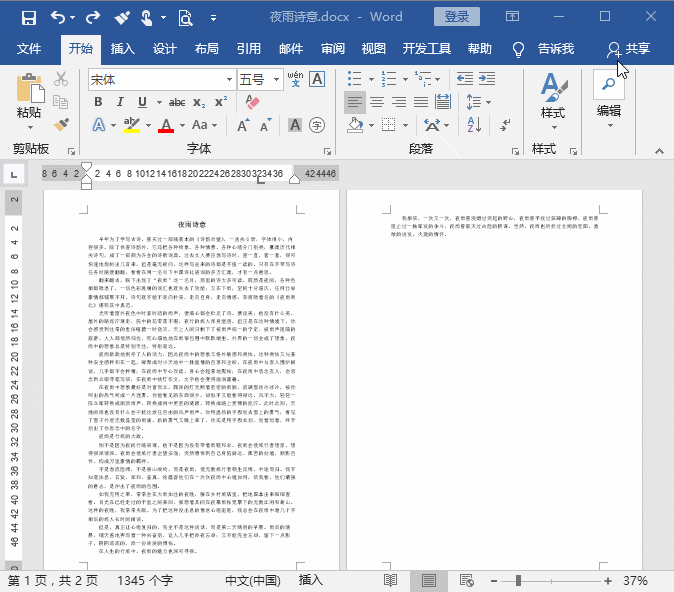Viewport: 674px width, 592px height.
Task: Open the Font dialog launcher
Action: click(328, 151)
